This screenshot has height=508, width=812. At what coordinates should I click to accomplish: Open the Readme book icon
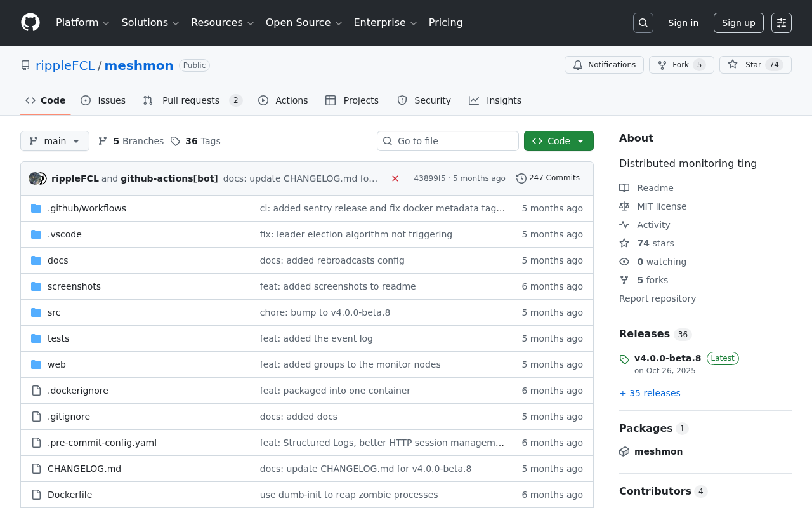pyautogui.click(x=624, y=187)
